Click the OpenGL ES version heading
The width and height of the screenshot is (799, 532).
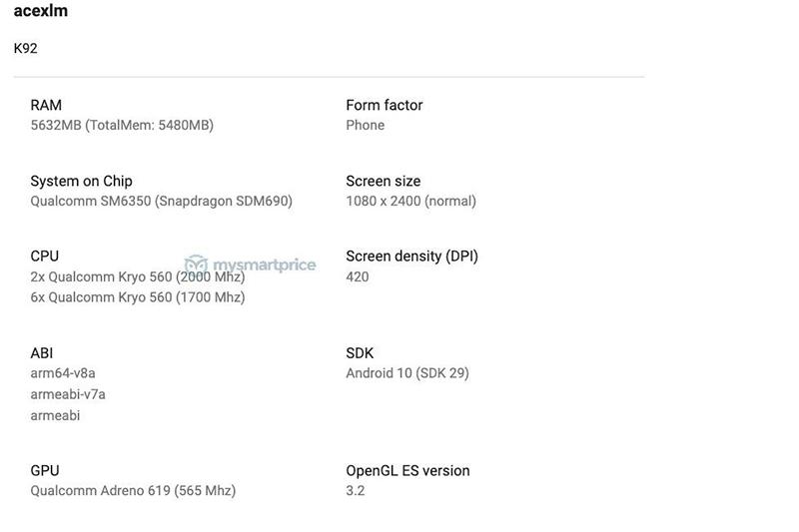[407, 470]
